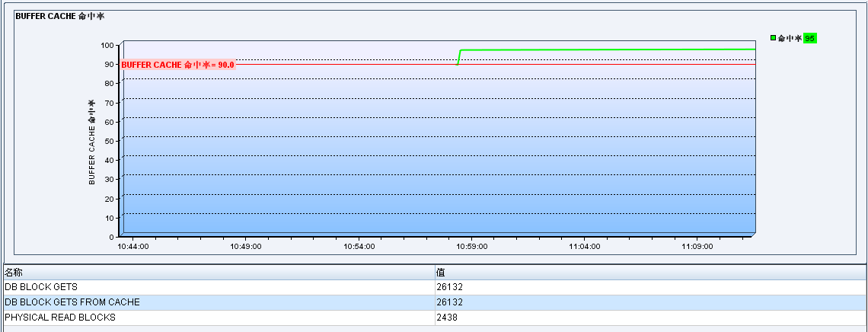868x332 pixels.
Task: Click the 10:59:00 time axis label
Action: (472, 247)
